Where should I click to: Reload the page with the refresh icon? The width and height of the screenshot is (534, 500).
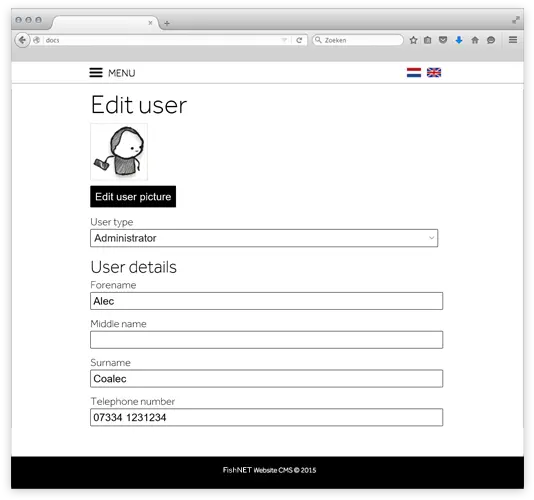[299, 40]
